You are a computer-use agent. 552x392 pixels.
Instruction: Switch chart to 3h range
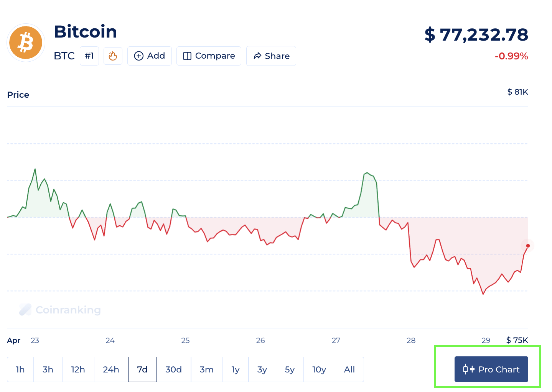pos(48,369)
